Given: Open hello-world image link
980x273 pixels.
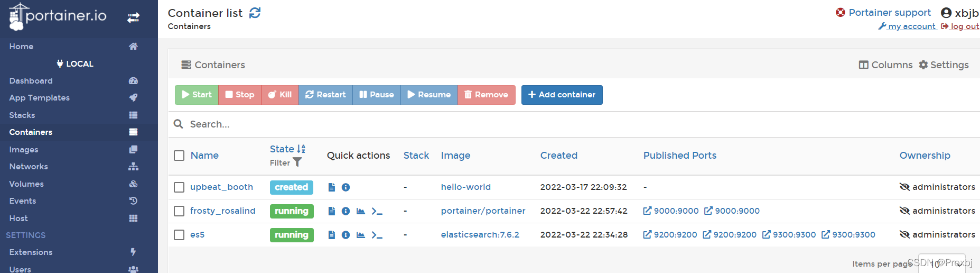Looking at the screenshot, I should pos(465,187).
